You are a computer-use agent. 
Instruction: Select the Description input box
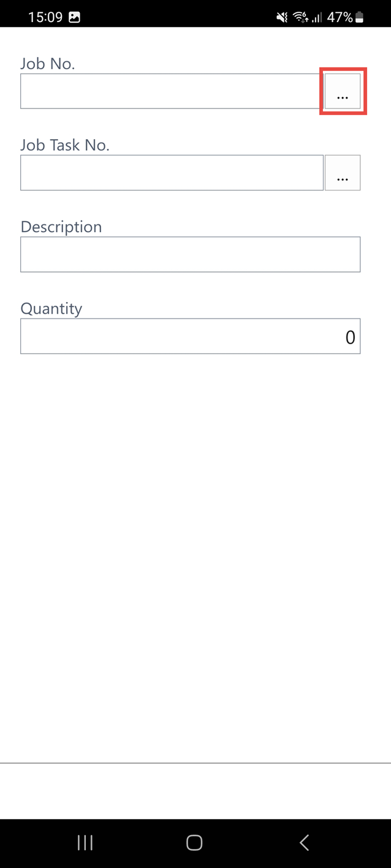(x=190, y=254)
